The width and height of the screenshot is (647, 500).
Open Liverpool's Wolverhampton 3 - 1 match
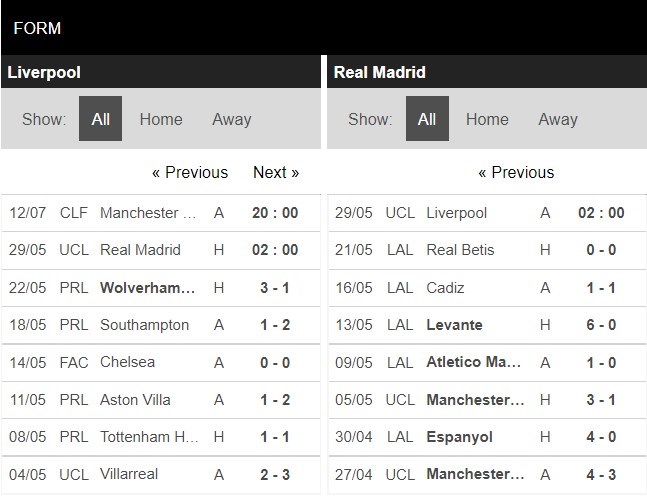(x=148, y=287)
